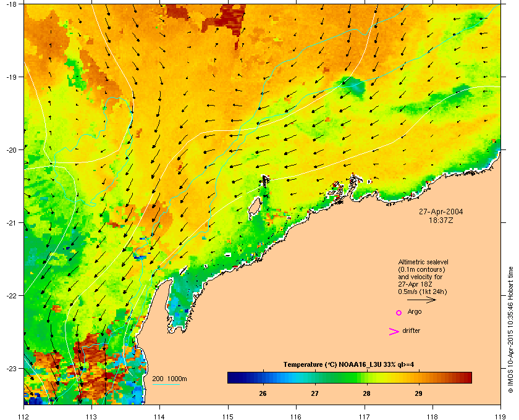
Task: Click the latitude axis label -23
Action: (11, 368)
